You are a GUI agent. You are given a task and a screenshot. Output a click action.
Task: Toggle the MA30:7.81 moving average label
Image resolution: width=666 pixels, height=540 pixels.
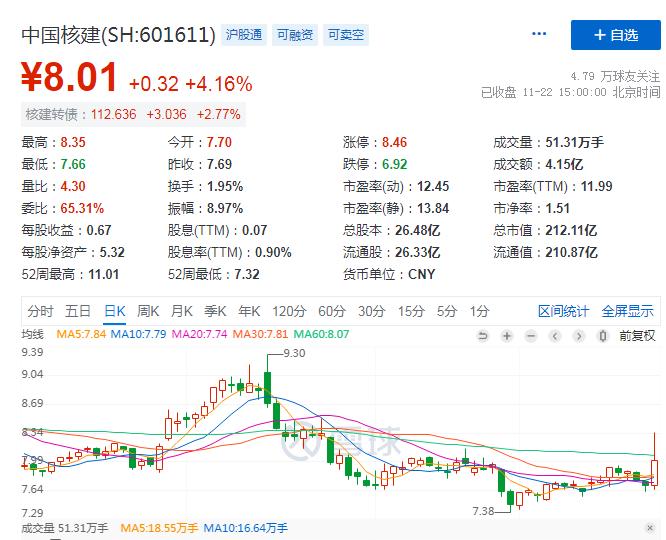coord(260,334)
